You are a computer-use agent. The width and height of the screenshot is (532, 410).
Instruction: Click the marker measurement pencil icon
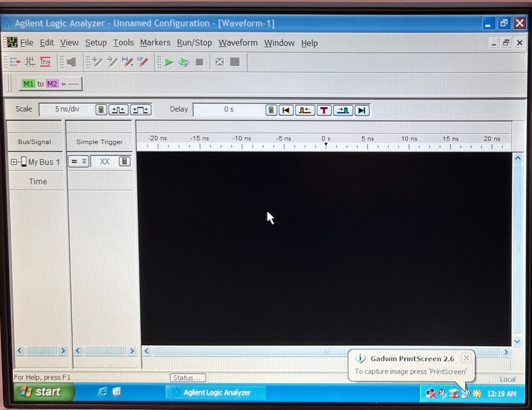128,62
